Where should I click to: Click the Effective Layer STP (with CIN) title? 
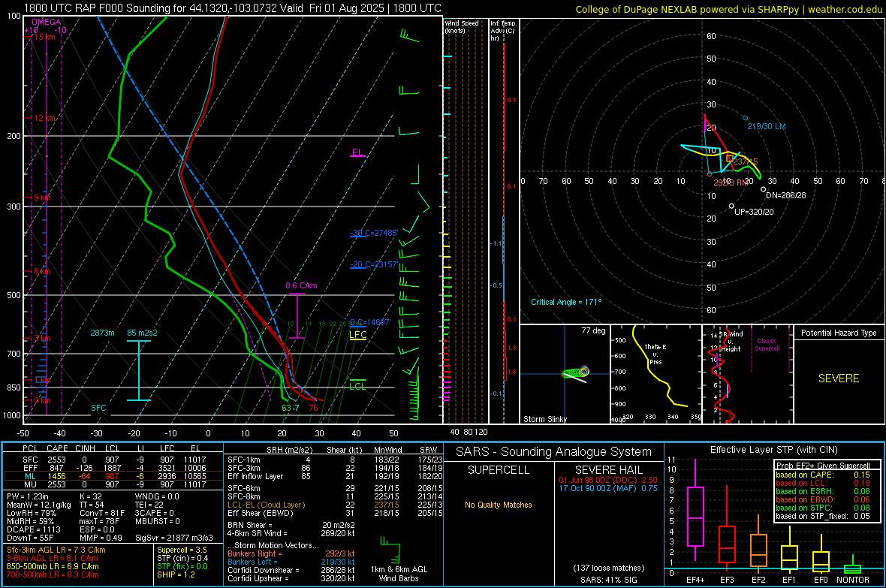click(773, 450)
